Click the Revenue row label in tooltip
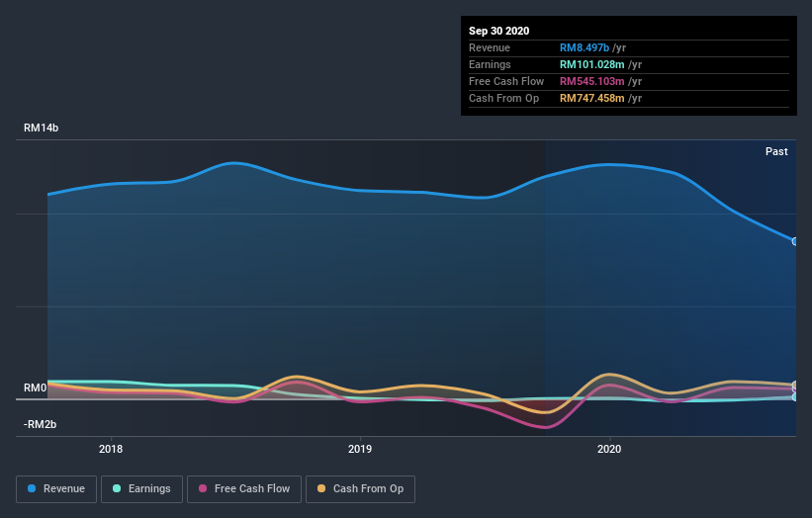Screen dimensions: 812x518 490,47
